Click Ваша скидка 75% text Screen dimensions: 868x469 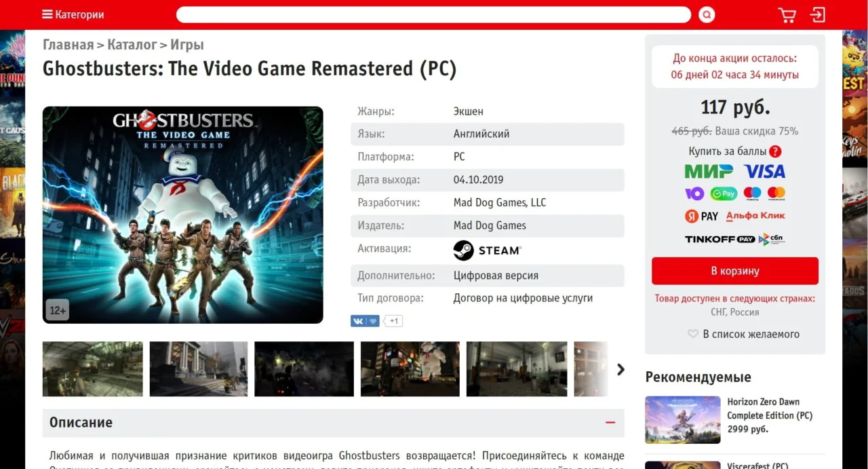pos(757,131)
